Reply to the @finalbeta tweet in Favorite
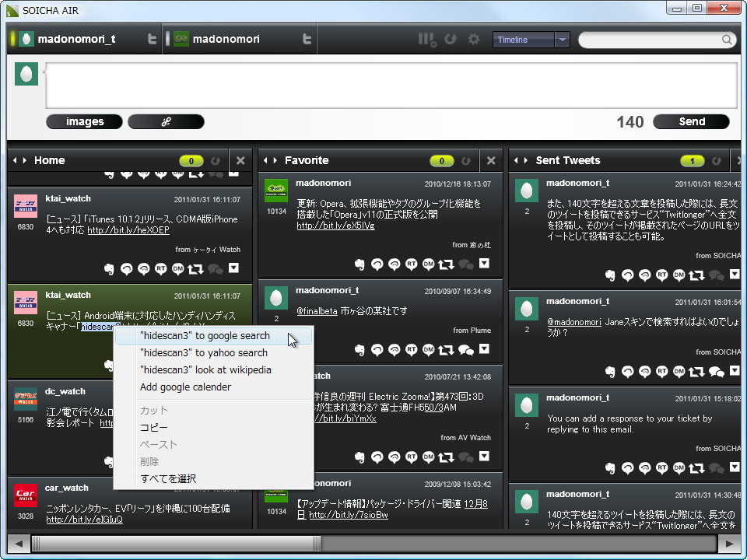The image size is (747, 560). point(377,350)
